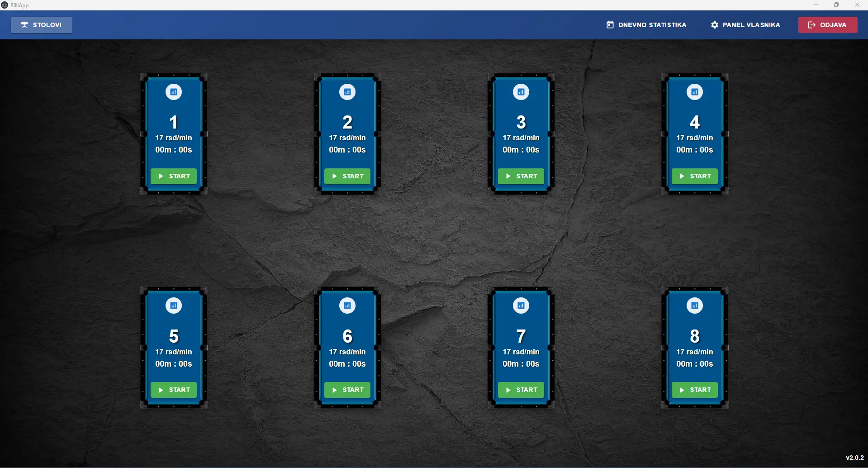868x468 pixels.
Task: Switch to the Stolovi view
Action: 42,25
